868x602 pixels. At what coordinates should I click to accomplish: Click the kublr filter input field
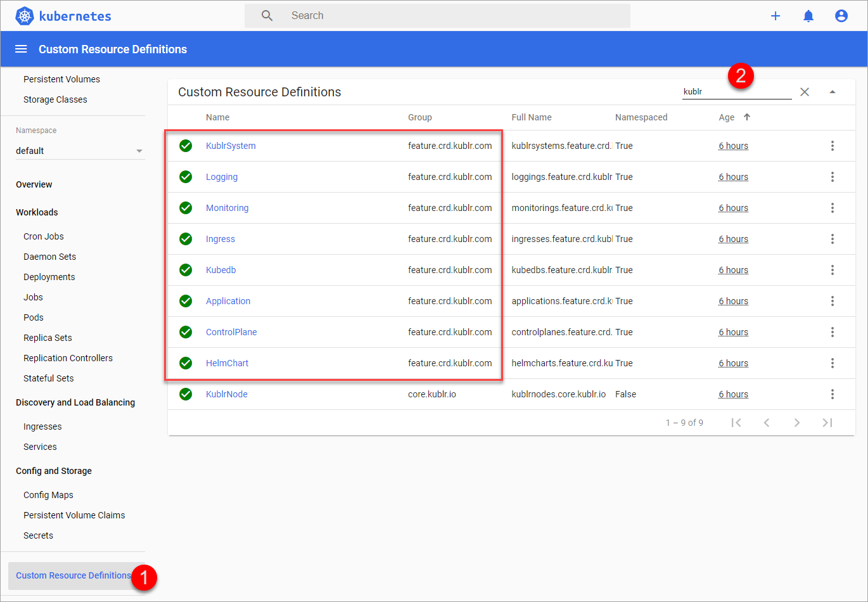coord(737,92)
